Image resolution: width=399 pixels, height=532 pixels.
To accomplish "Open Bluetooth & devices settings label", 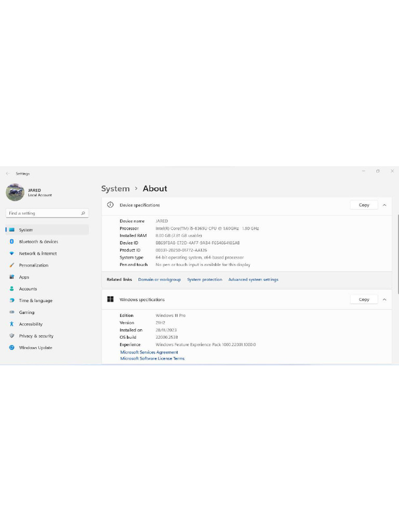I will [38, 242].
